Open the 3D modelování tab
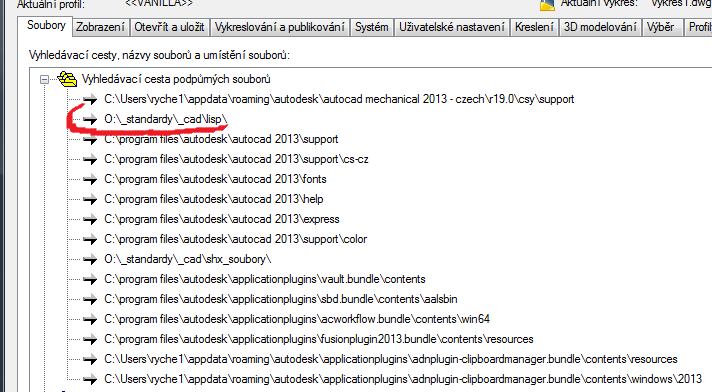This screenshot has width=712, height=392. 600,27
